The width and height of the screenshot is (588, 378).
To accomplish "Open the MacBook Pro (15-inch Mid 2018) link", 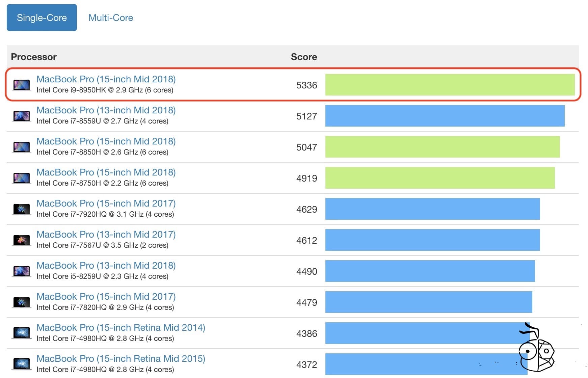I will [x=106, y=79].
